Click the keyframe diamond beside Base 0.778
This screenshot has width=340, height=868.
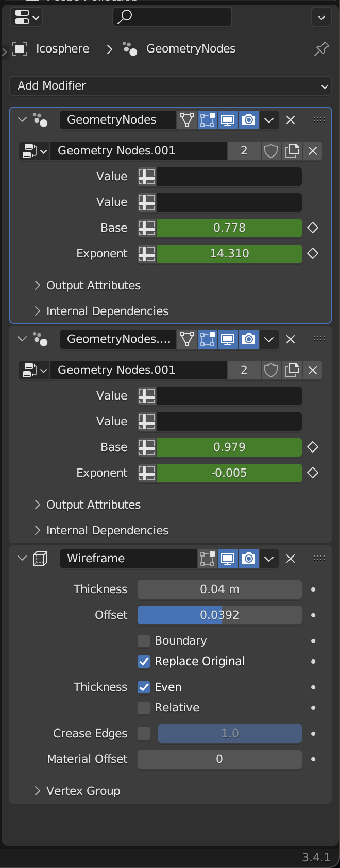pyautogui.click(x=313, y=228)
